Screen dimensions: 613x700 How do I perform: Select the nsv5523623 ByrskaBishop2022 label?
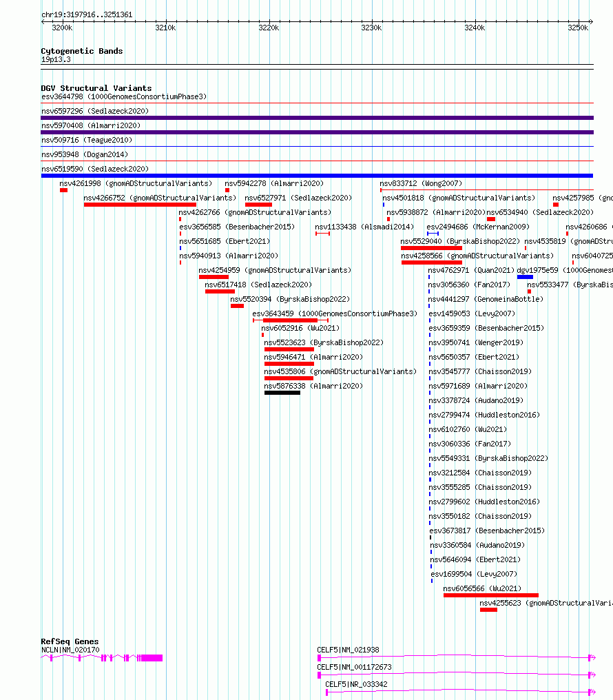[x=324, y=343]
